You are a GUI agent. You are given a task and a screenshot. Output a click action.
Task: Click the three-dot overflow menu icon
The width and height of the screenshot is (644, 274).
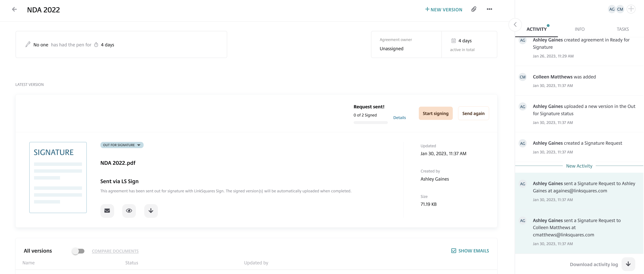pos(489,9)
